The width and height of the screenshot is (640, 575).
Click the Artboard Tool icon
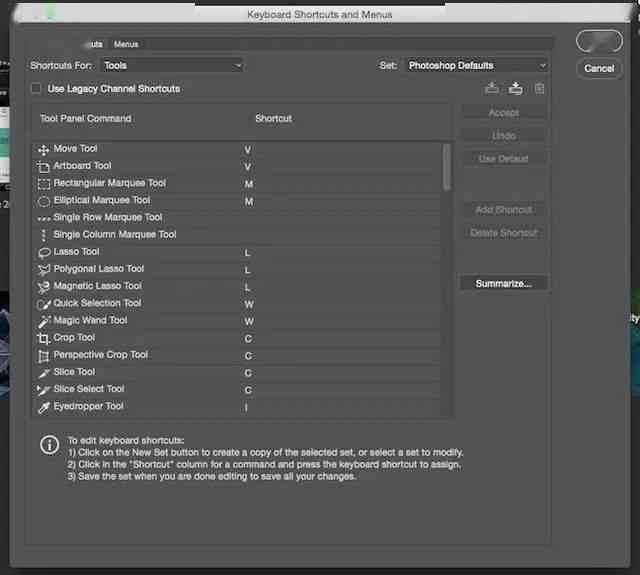point(43,167)
